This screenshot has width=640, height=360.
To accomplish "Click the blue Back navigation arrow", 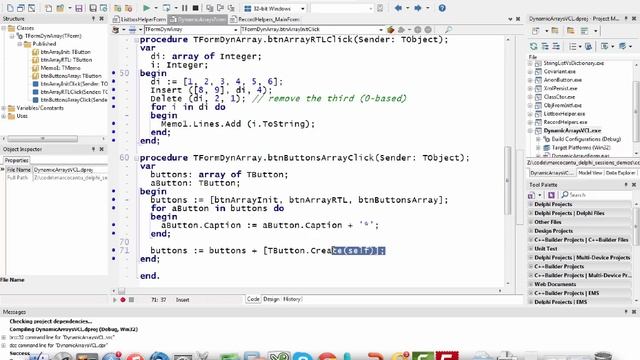I will pyautogui.click(x=398, y=8).
